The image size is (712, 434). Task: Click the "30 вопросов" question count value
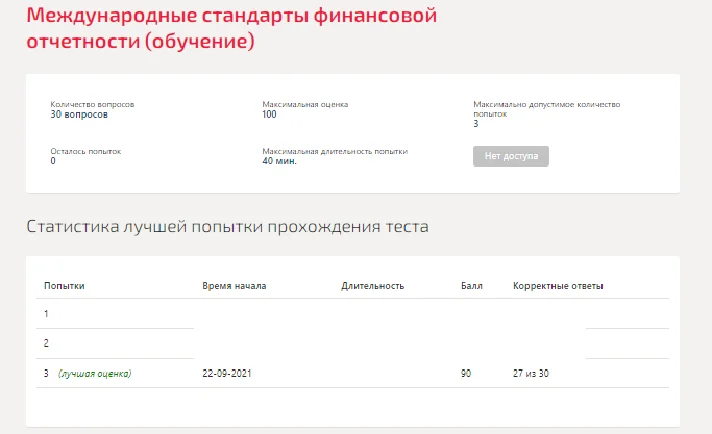(x=79, y=114)
